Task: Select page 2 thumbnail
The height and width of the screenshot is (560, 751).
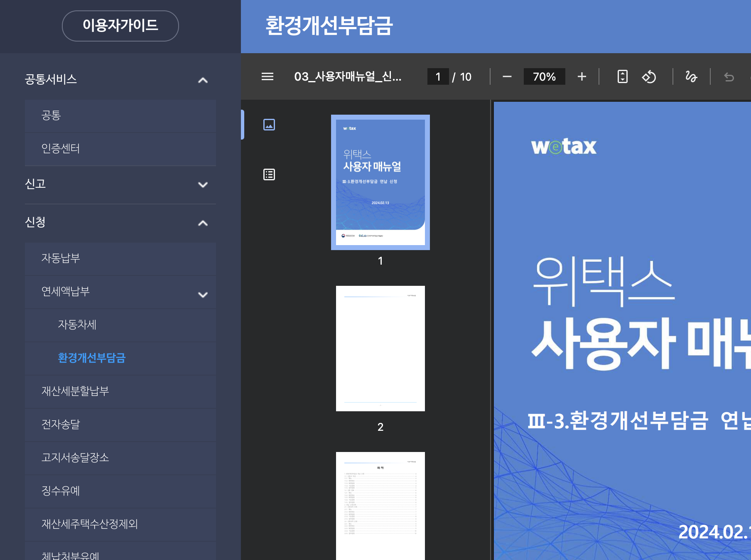Action: [x=380, y=349]
